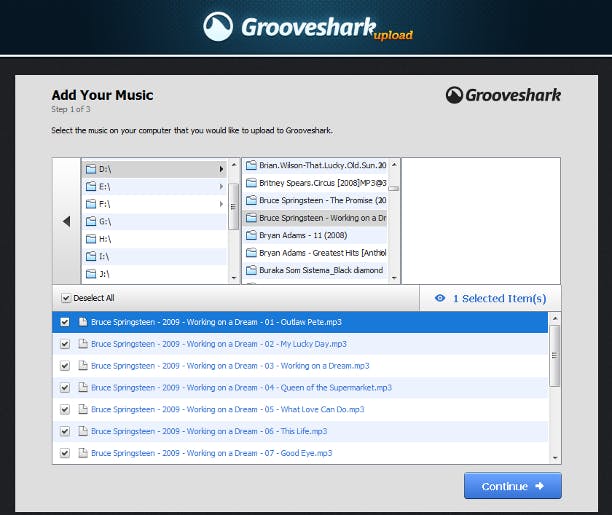The image size is (612, 515).
Task: Uncheck the 06 - This Life.mp3 checkbox
Action: pyautogui.click(x=65, y=431)
